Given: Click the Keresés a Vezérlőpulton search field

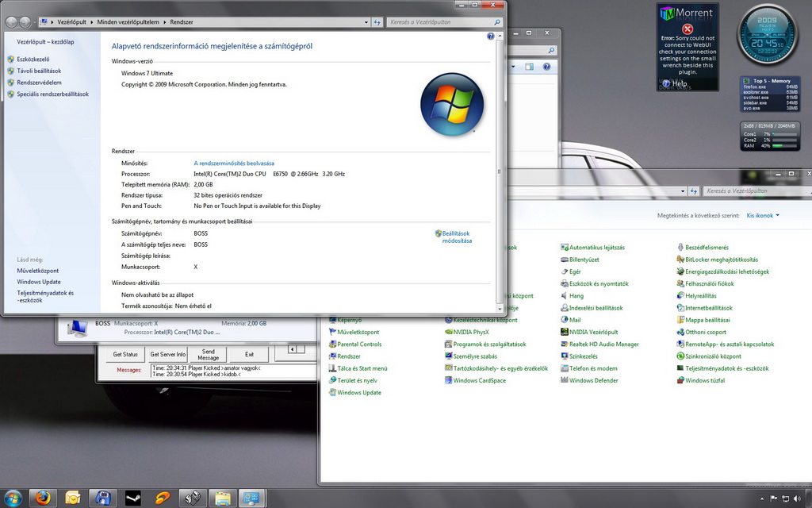Looking at the screenshot, I should point(440,22).
